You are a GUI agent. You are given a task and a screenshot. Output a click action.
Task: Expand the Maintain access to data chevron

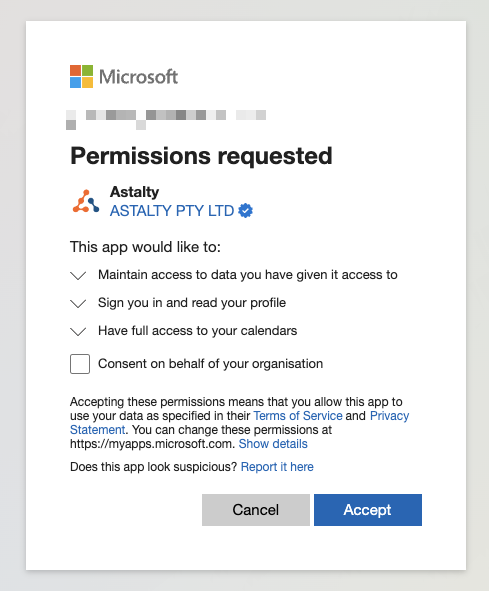point(78,276)
